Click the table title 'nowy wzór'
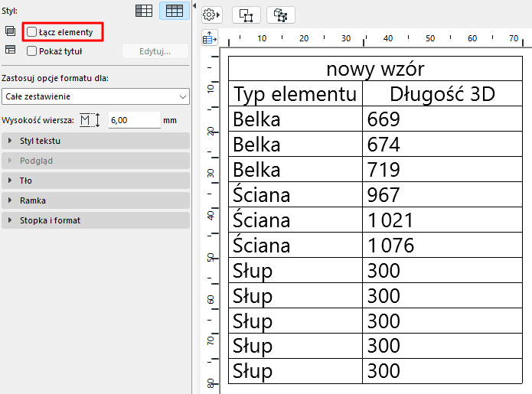The height and width of the screenshot is (394, 532). tap(375, 69)
